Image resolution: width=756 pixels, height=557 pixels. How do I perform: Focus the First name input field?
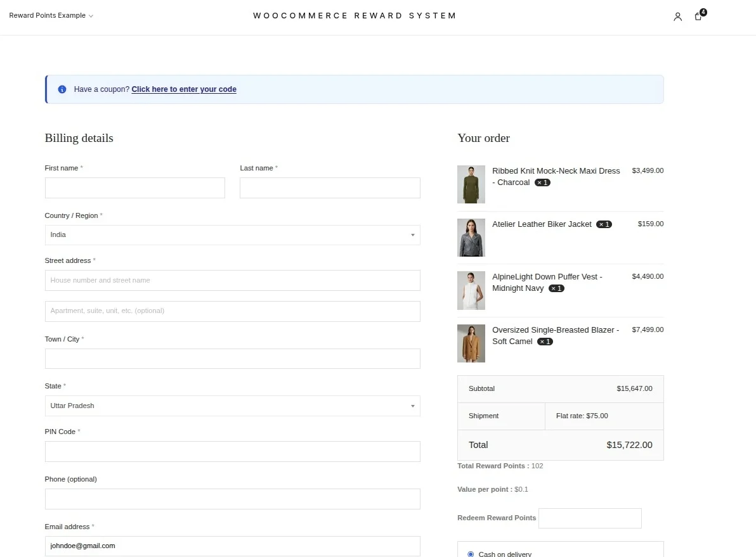(135, 188)
